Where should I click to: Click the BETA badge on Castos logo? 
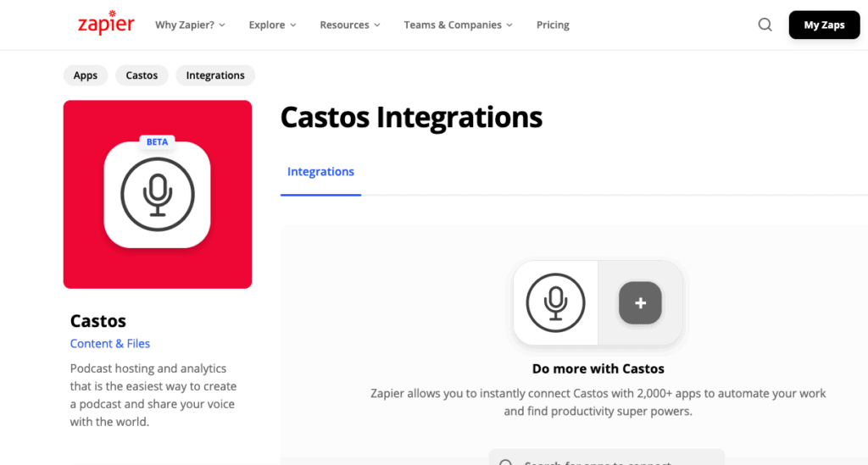tap(157, 142)
